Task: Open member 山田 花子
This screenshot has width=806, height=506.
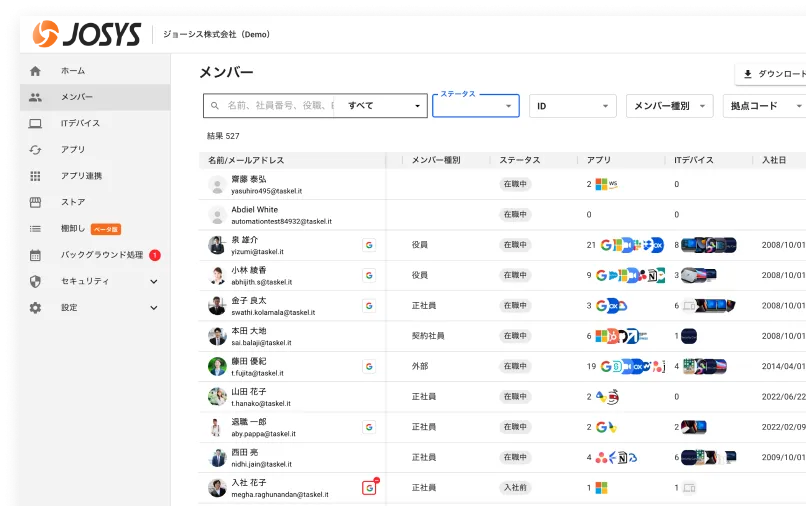Action: (249, 392)
